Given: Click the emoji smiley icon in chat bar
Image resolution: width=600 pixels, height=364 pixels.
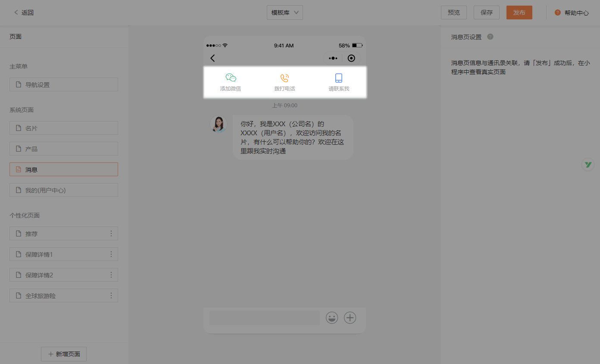Looking at the screenshot, I should click(332, 318).
